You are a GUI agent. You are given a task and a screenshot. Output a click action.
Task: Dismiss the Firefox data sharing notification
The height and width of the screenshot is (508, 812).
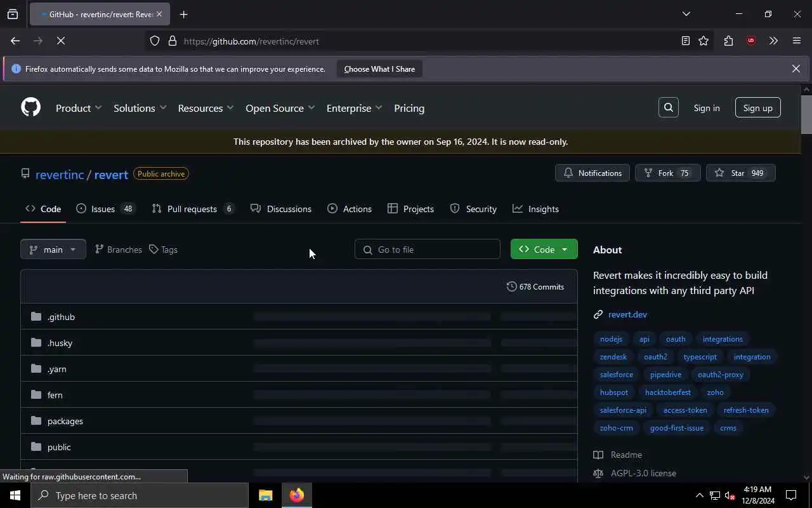point(796,69)
